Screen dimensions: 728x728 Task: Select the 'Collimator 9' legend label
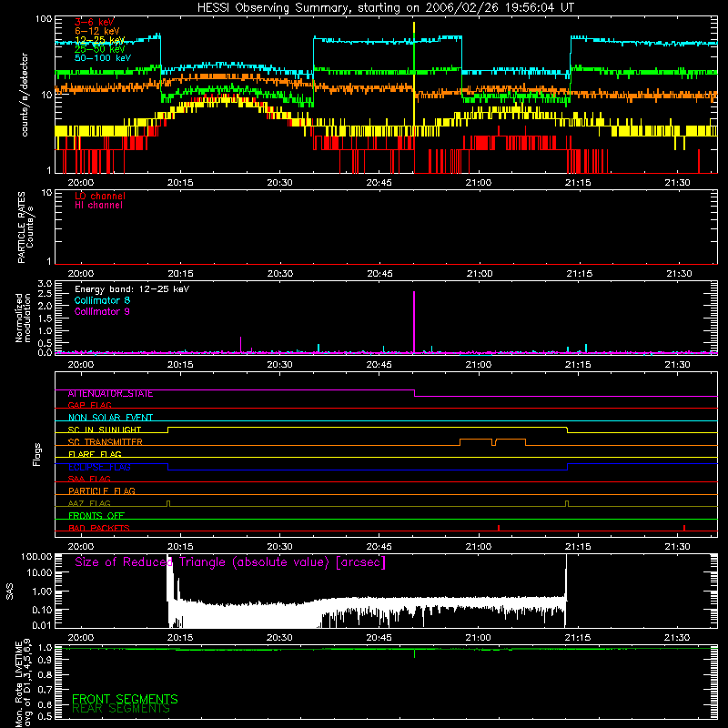102,311
